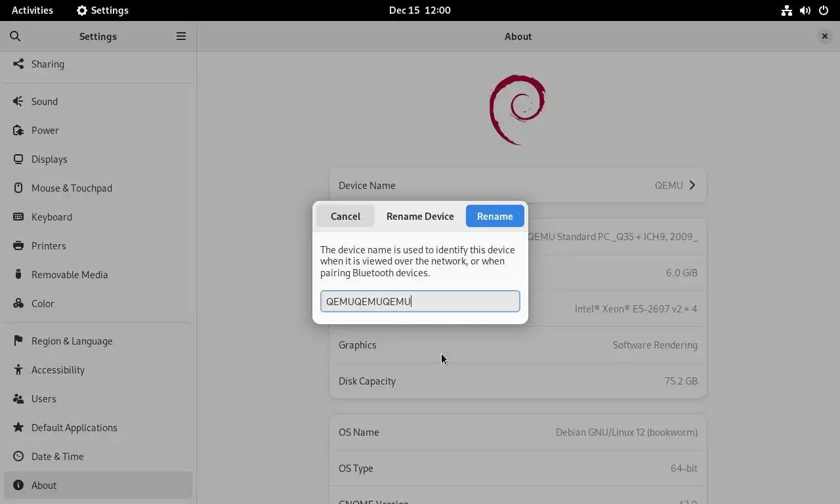The image size is (840, 504).
Task: Select Keyboard in the sidebar
Action: [98, 217]
